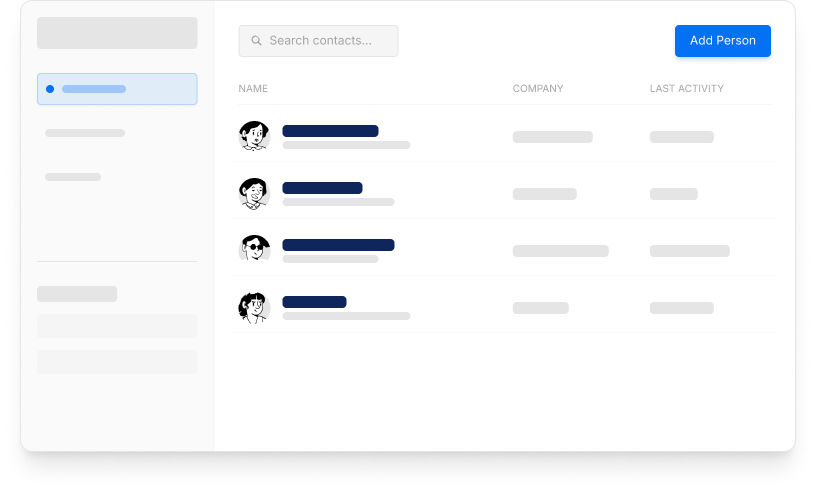This screenshot has height=492, width=816.
Task: Open the third sidebar menu item
Action: click(73, 177)
